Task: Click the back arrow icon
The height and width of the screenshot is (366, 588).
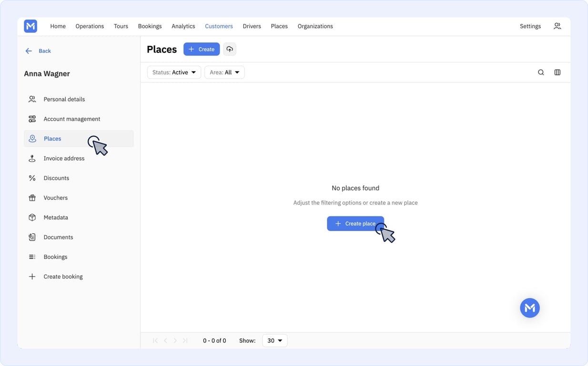Action: (29, 51)
